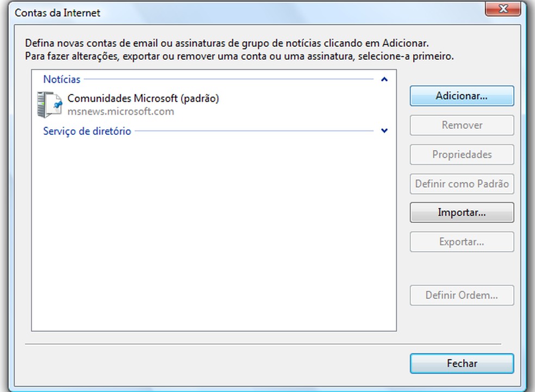Click the Notícias group header label

coord(62,79)
